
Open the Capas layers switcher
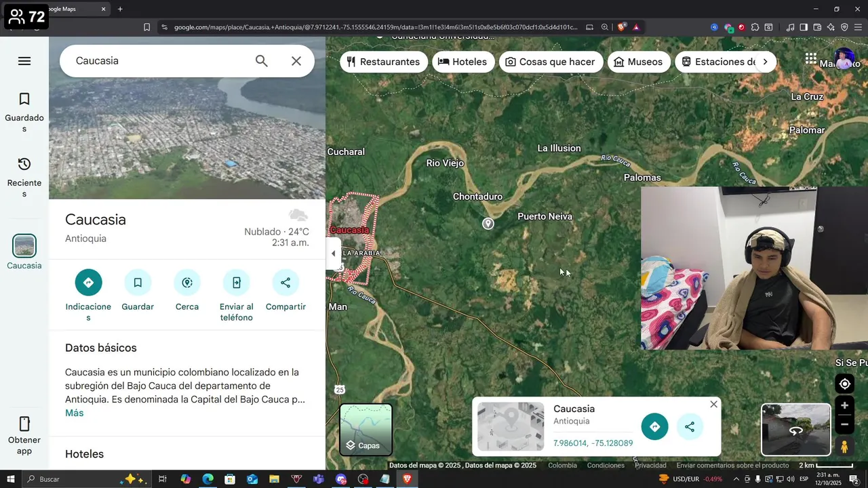(x=366, y=430)
